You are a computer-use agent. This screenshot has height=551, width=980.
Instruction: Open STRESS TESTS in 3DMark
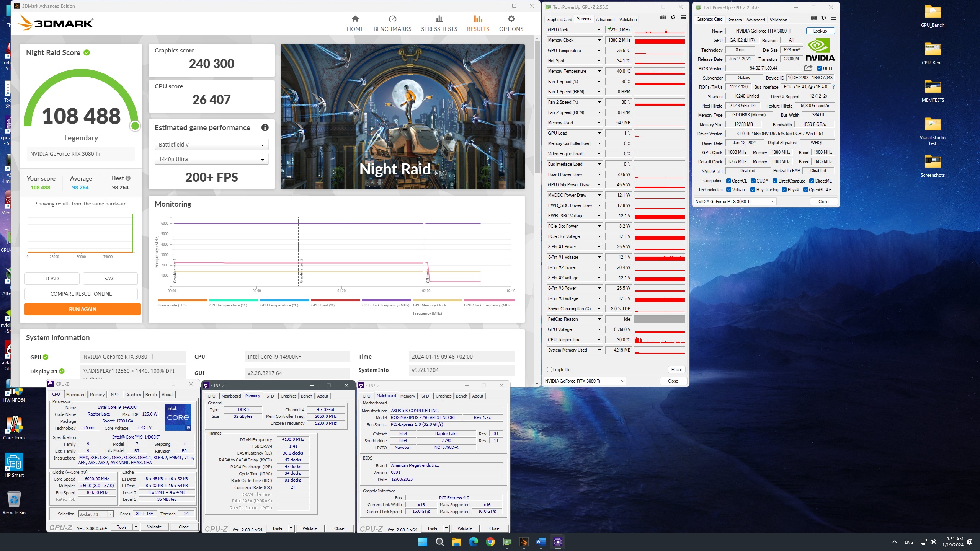[439, 23]
